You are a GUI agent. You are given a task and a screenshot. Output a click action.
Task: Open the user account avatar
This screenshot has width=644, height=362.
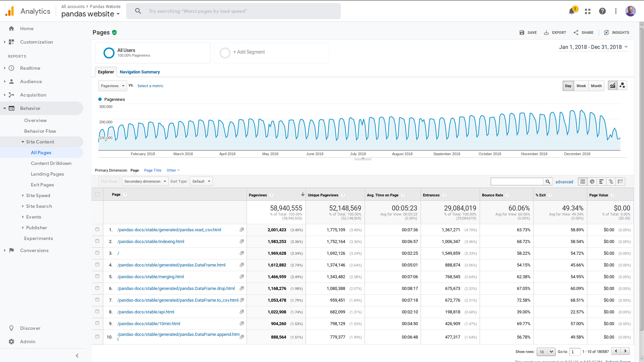(631, 11)
